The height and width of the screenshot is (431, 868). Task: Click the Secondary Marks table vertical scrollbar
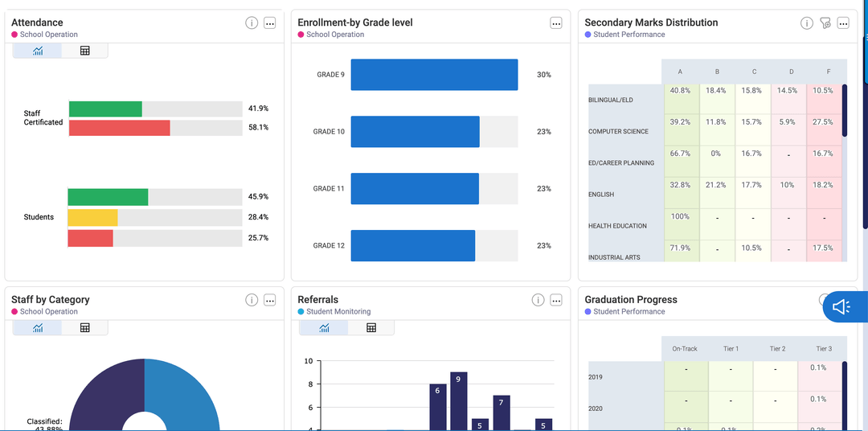[844, 111]
